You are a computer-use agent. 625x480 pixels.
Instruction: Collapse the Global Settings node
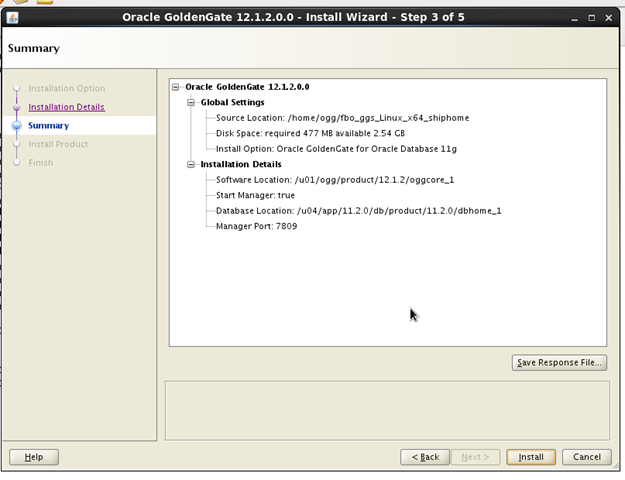point(191,102)
